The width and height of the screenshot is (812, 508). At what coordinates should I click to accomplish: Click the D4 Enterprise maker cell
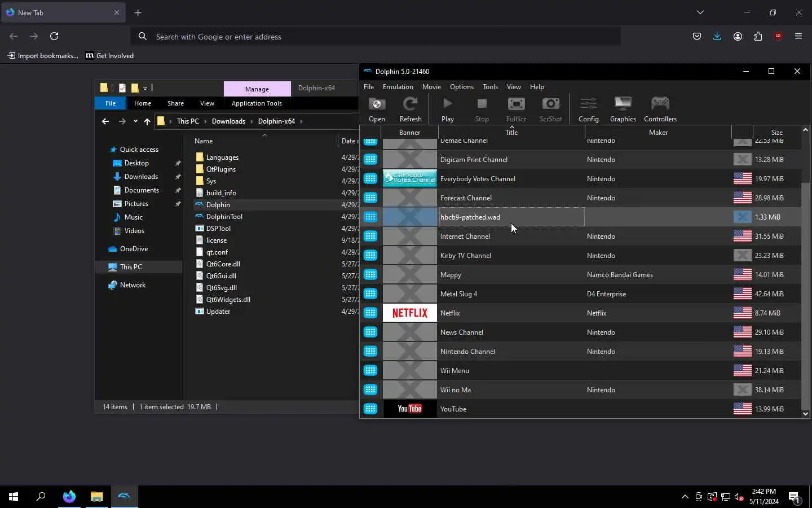tap(606, 294)
